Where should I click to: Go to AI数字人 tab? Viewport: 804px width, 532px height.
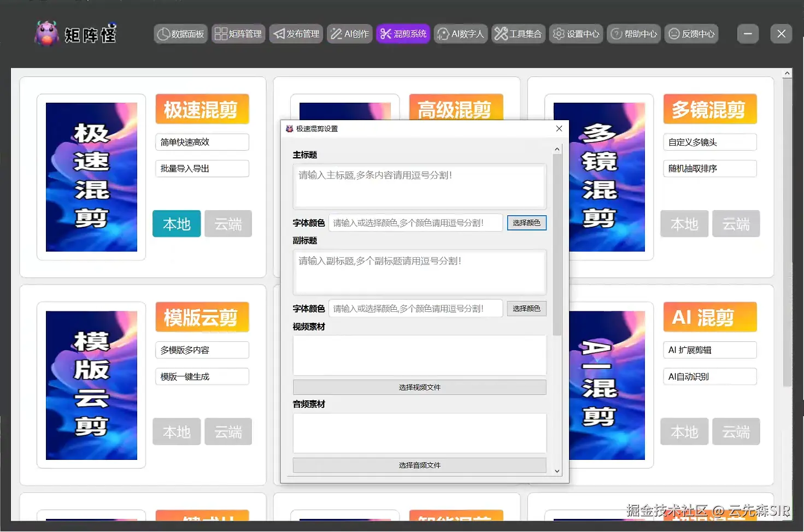(461, 34)
